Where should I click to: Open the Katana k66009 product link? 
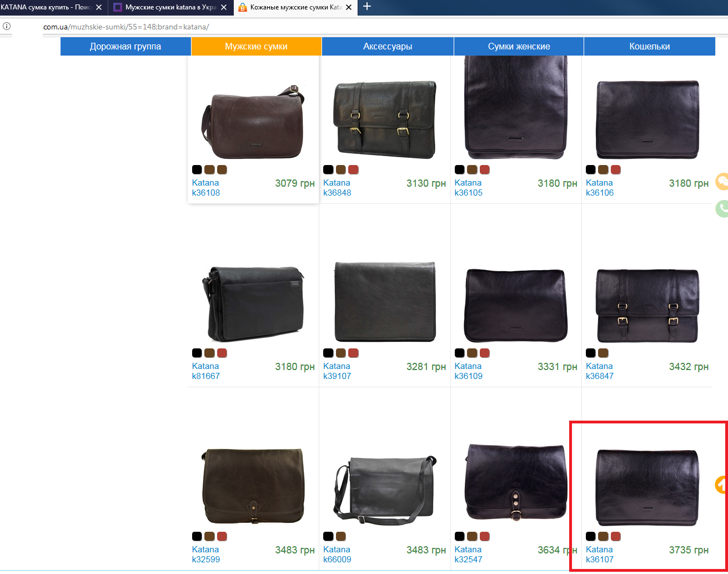[337, 555]
